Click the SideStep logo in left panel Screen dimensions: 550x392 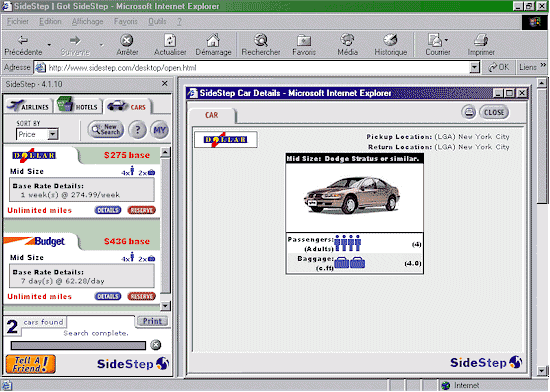tap(133, 364)
